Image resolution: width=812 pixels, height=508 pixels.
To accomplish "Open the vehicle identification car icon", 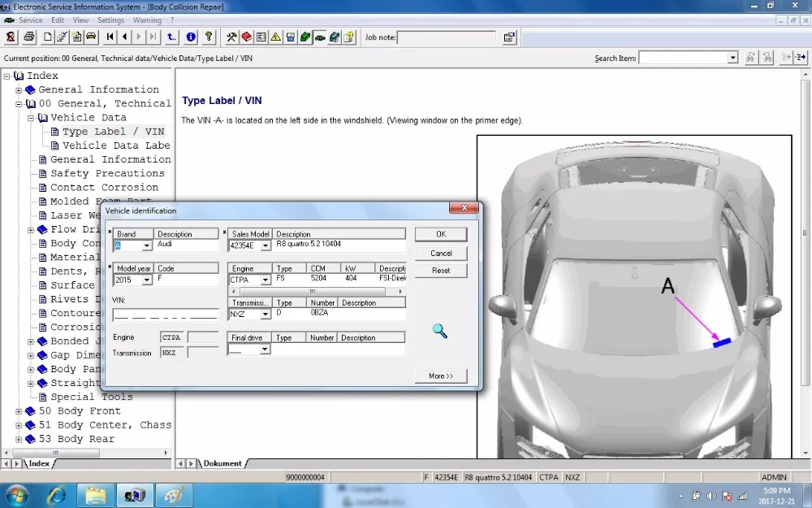I will [x=319, y=37].
